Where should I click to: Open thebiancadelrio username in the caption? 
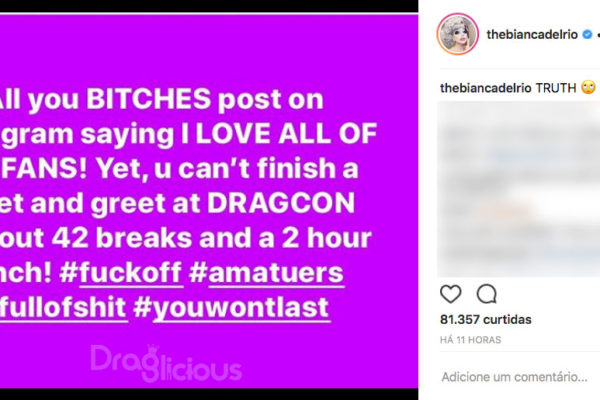click(485, 88)
